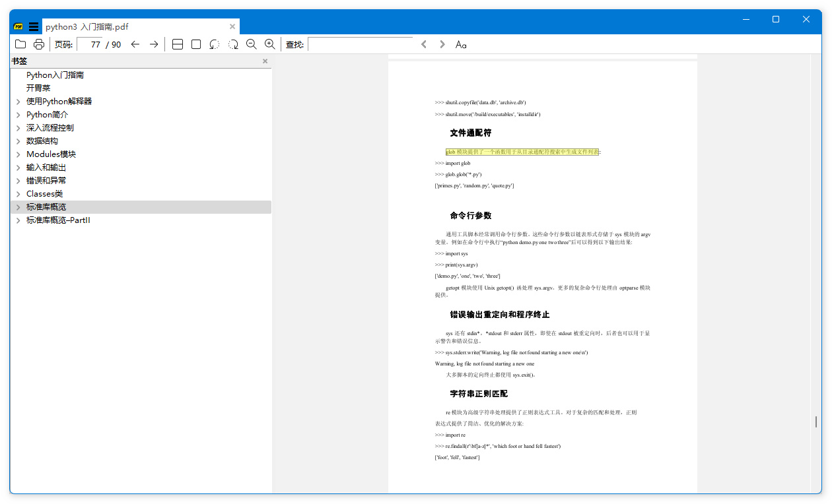Go to next page with right arrow
Image resolution: width=832 pixels, height=504 pixels.
(x=154, y=44)
